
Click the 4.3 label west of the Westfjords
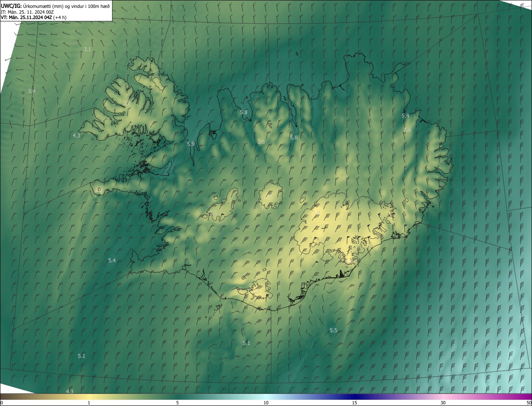[x=76, y=135]
